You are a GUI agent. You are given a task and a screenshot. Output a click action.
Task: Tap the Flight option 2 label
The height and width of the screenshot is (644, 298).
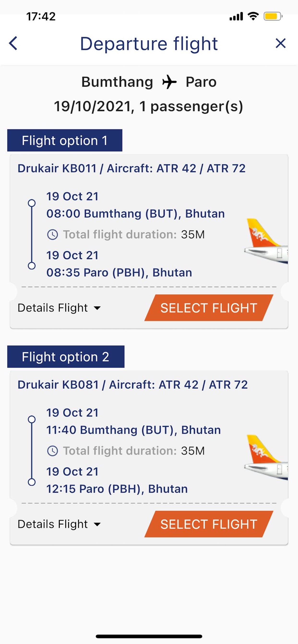pyautogui.click(x=66, y=356)
